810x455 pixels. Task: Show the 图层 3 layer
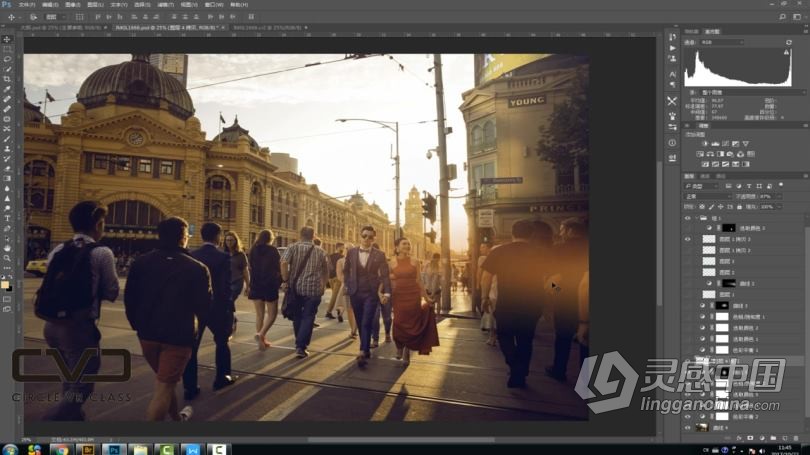point(688,261)
